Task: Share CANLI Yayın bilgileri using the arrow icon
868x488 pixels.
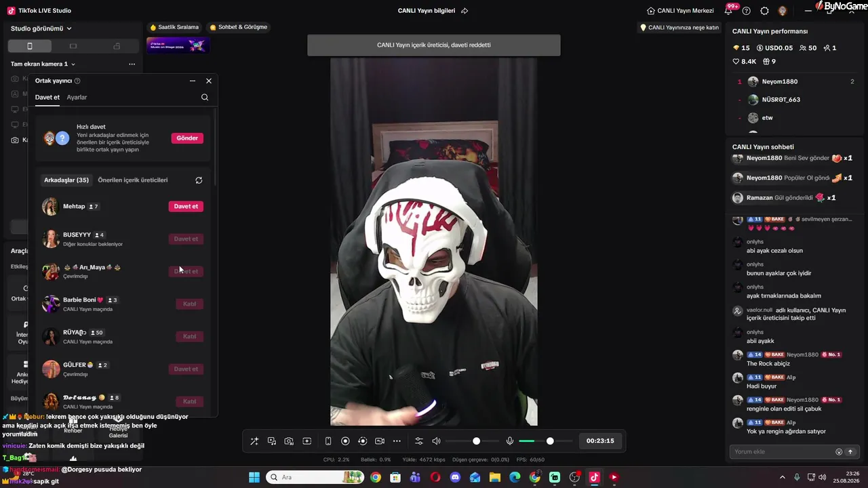Action: coord(465,11)
